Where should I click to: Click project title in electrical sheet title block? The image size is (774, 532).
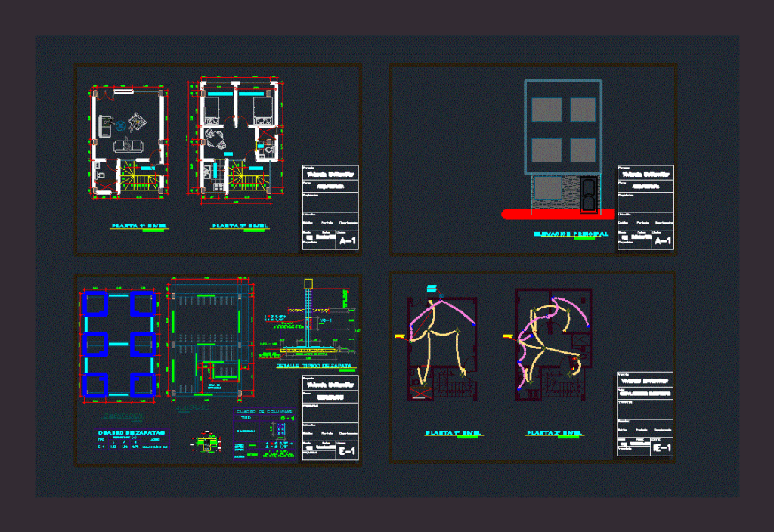pyautogui.click(x=645, y=381)
